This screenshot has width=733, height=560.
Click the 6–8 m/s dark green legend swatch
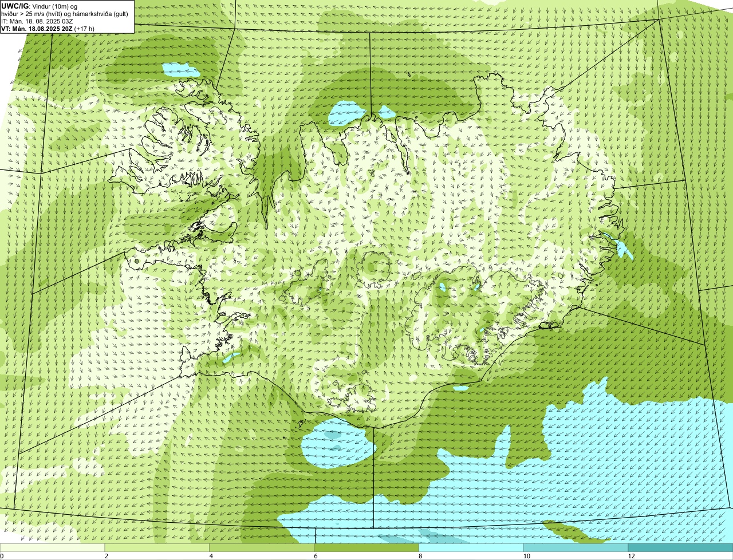366,548
